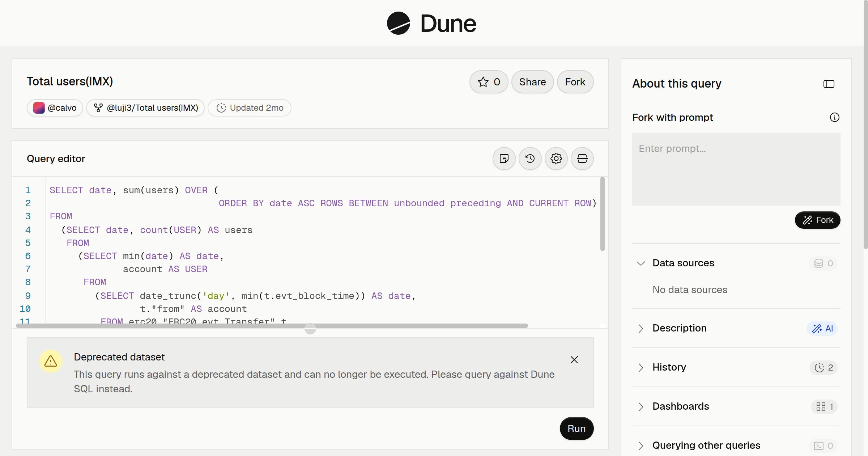
Task: Click the yellow deprecated warning triangle icon
Action: pyautogui.click(x=51, y=361)
